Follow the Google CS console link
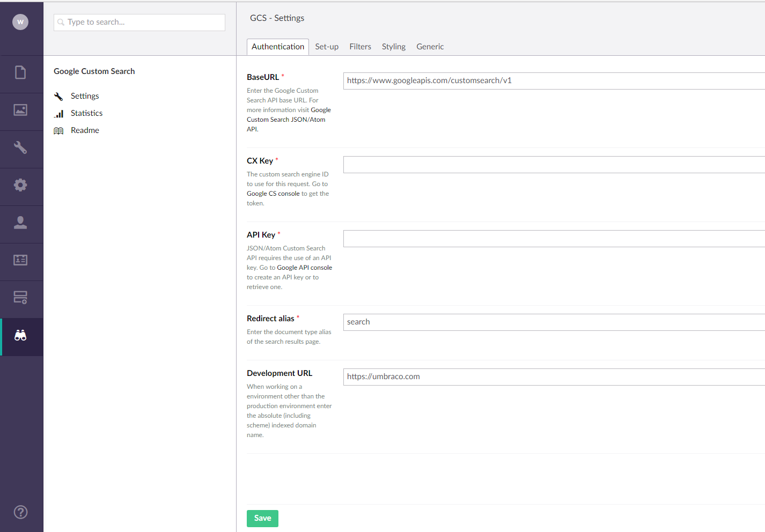The height and width of the screenshot is (532, 765). pos(273,194)
